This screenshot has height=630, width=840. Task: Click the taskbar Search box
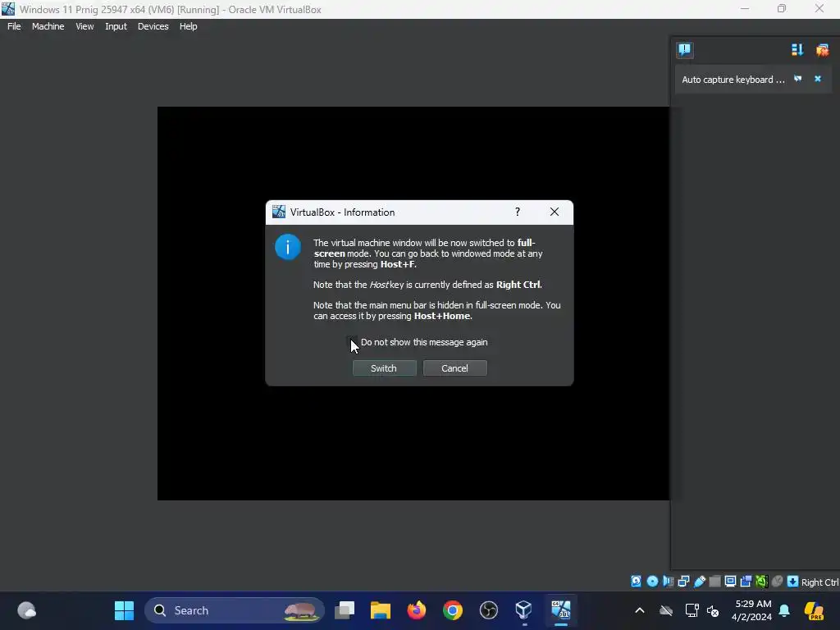point(234,610)
